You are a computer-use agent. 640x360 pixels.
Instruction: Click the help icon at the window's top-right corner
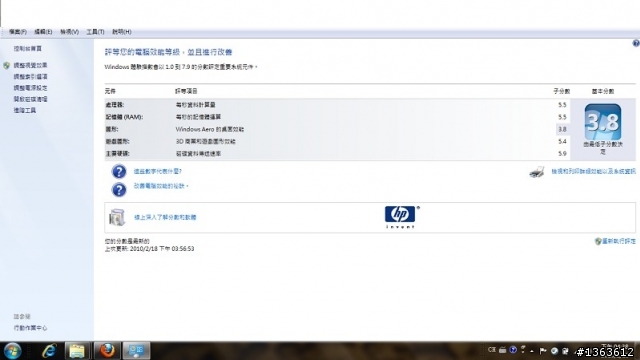(636, 43)
